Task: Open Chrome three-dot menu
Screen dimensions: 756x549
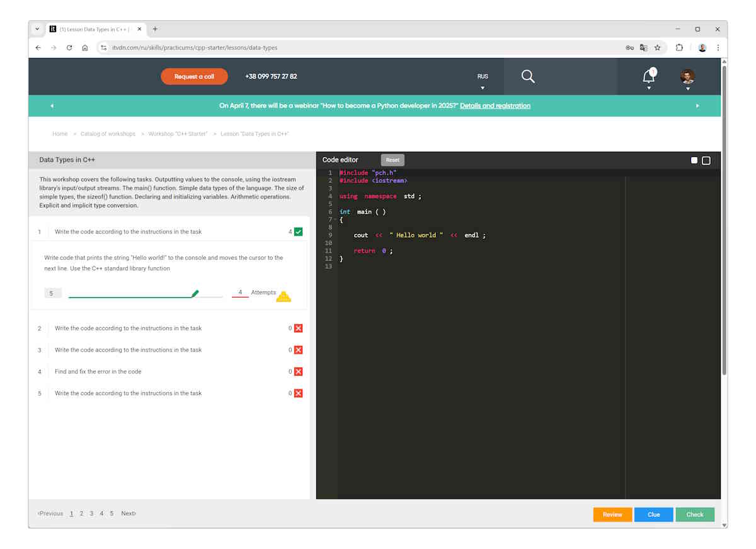Action: (x=718, y=48)
